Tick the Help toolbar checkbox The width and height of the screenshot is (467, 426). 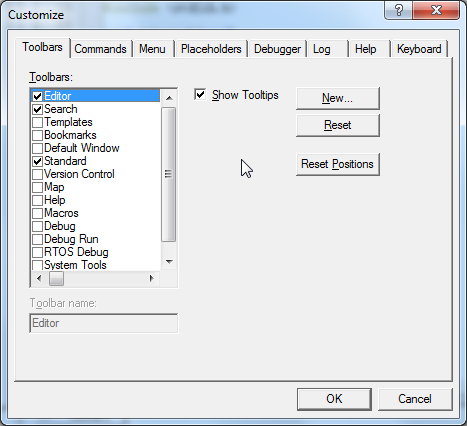coord(37,200)
